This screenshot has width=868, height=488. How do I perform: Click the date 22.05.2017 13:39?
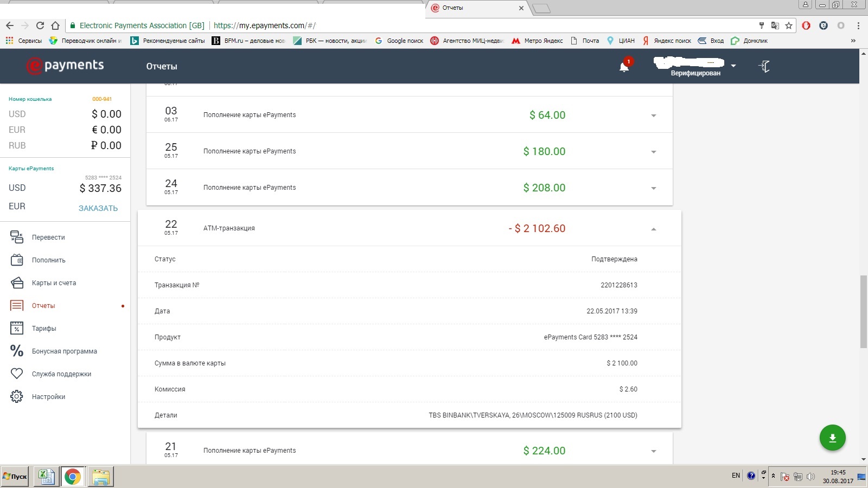tap(612, 311)
